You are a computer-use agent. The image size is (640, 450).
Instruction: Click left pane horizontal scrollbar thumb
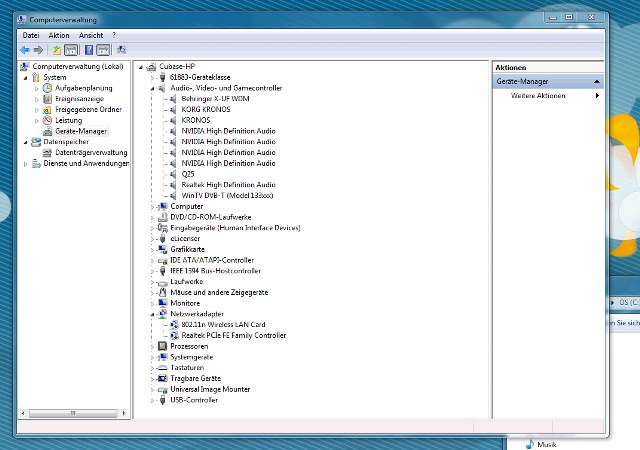coord(73,413)
